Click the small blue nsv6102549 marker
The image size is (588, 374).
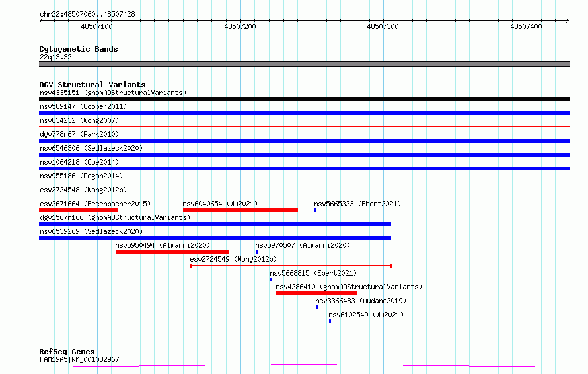click(x=330, y=321)
